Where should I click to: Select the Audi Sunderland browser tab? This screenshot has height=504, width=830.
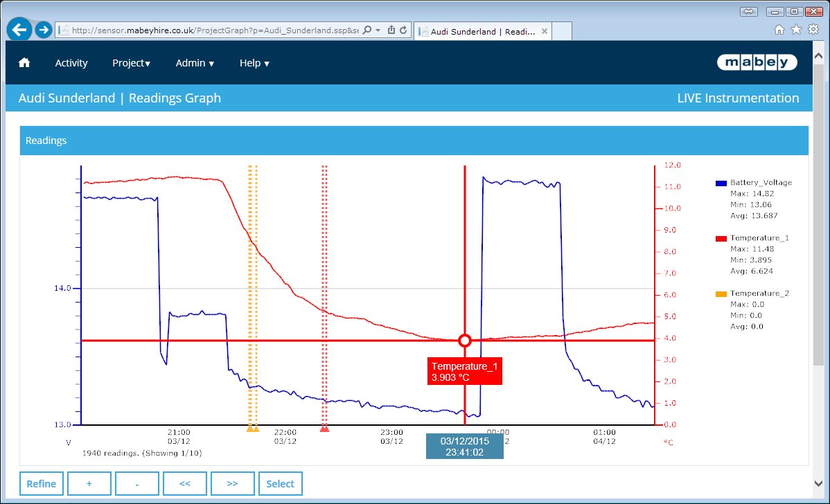pyautogui.click(x=483, y=31)
